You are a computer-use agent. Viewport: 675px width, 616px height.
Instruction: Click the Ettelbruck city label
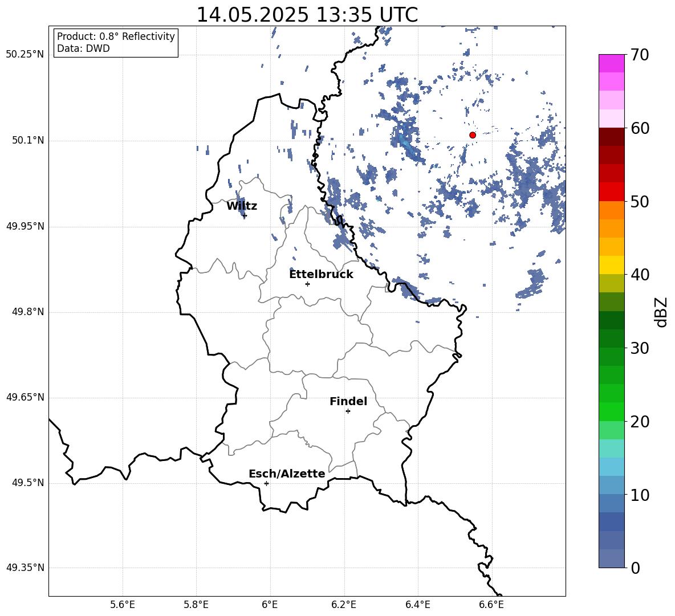coord(321,275)
